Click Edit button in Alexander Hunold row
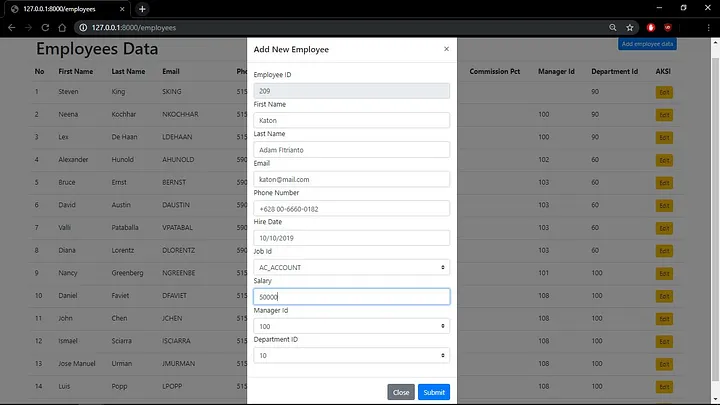This screenshot has height=405, width=720. coord(664,160)
